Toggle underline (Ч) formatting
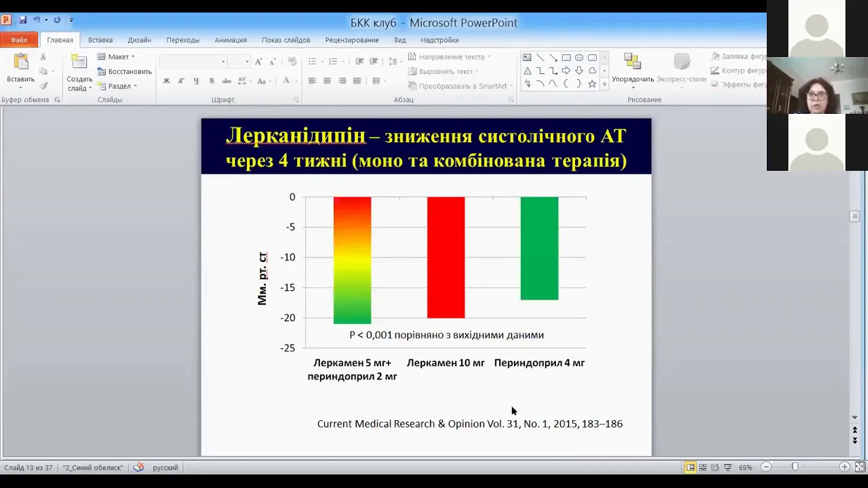 [196, 81]
